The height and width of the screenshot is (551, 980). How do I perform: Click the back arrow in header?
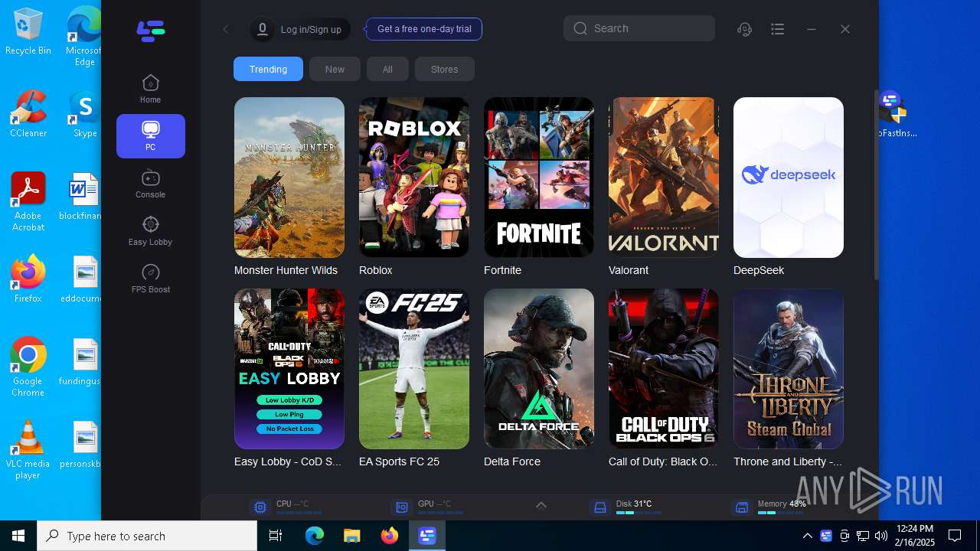click(226, 29)
